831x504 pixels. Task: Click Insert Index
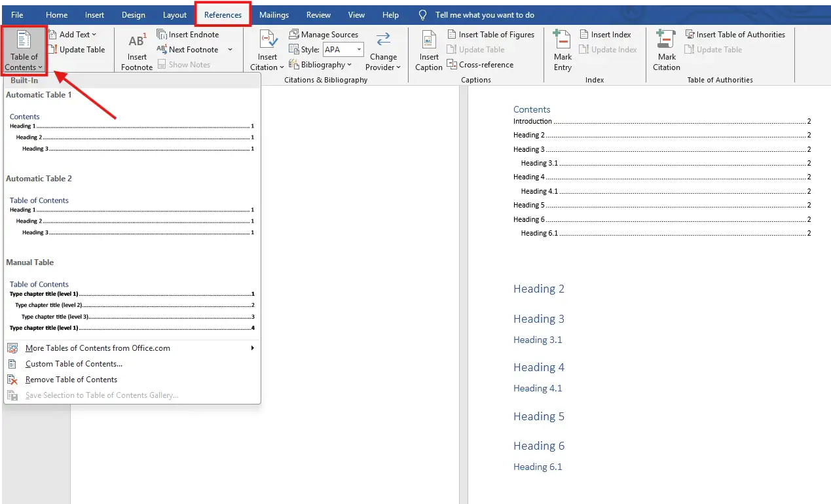click(605, 34)
